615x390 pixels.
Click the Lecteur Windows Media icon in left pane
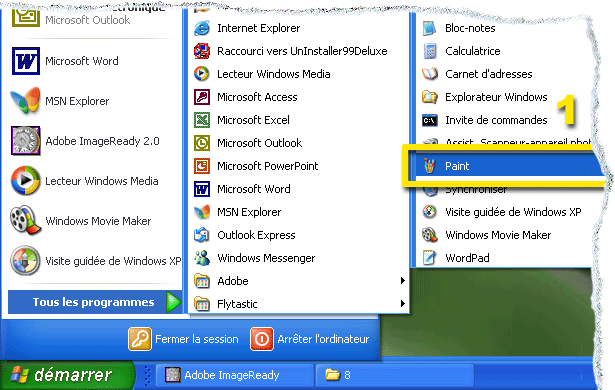click(26, 181)
